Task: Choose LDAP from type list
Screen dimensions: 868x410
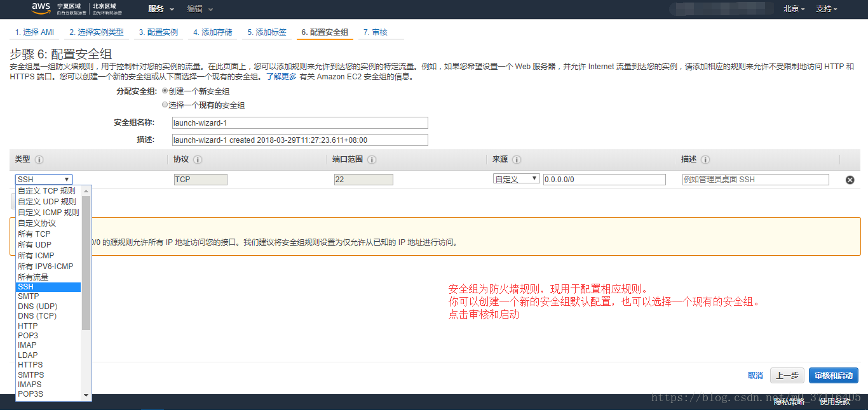Action: coord(49,355)
